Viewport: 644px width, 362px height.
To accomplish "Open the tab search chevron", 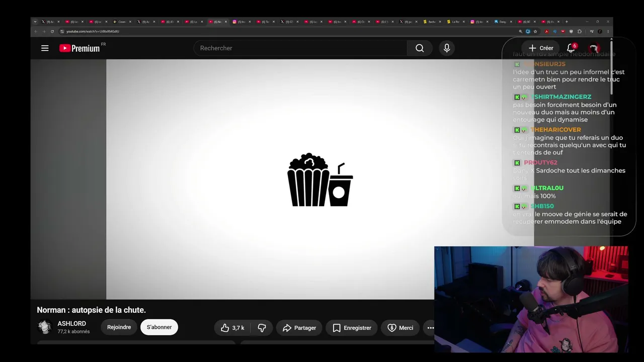I will click(x=35, y=22).
